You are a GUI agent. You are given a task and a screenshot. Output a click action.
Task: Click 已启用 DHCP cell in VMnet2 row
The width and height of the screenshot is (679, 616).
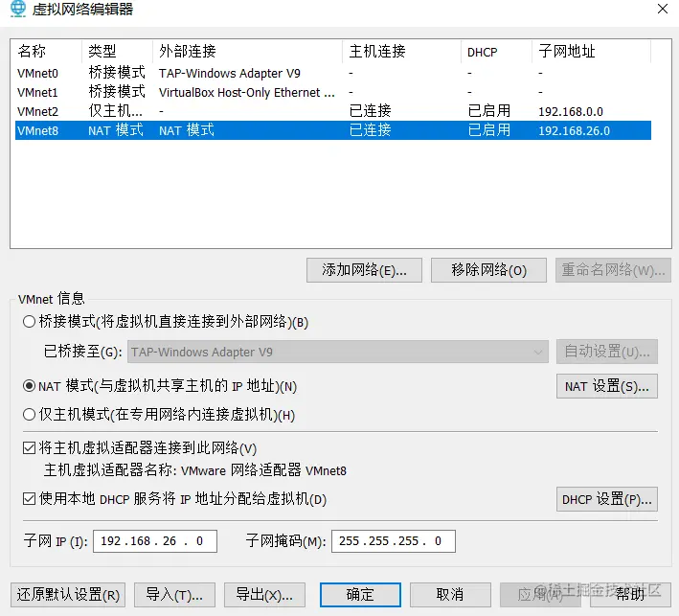pos(489,111)
